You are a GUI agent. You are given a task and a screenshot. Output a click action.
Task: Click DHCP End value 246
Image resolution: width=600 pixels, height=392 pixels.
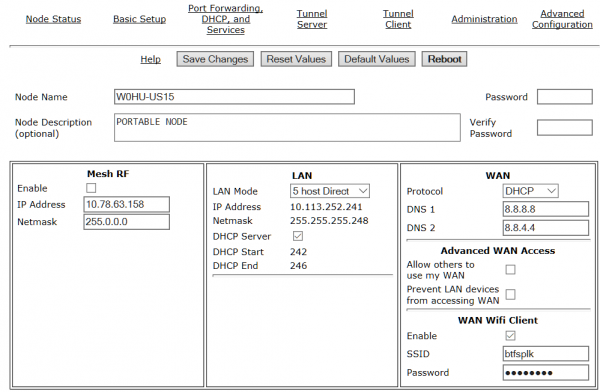(298, 266)
